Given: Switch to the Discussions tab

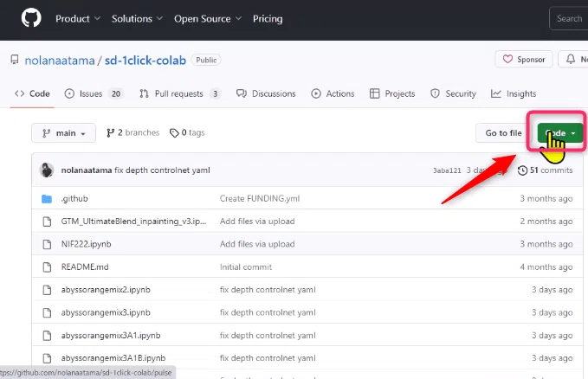Looking at the screenshot, I should click(x=266, y=93).
